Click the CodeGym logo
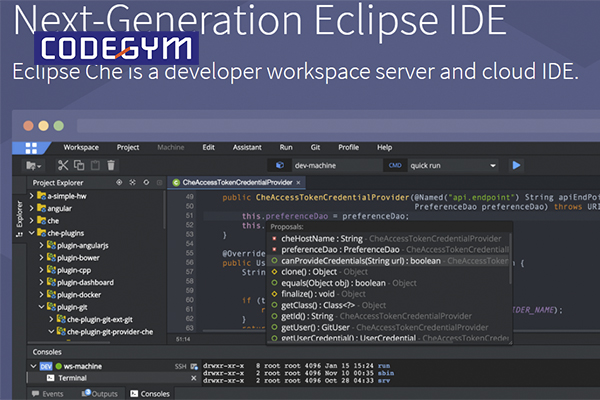Image resolution: width=600 pixels, height=400 pixels. [116, 48]
